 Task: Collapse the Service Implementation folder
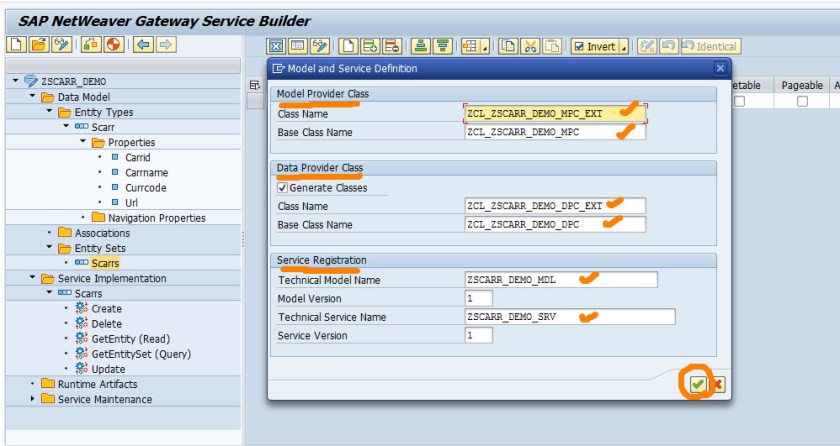pos(33,278)
